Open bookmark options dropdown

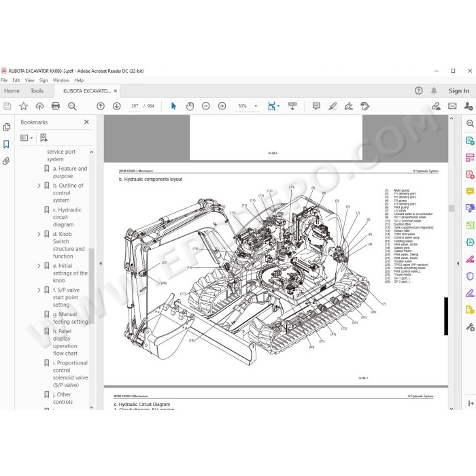click(x=27, y=138)
